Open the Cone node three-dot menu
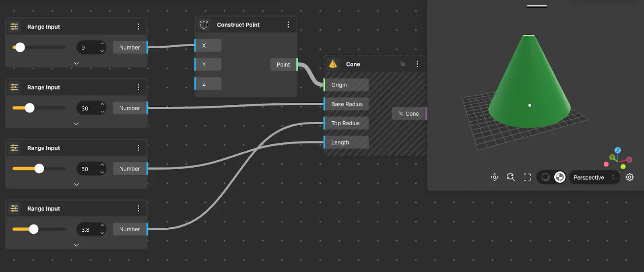The width and height of the screenshot is (644, 272). [417, 64]
